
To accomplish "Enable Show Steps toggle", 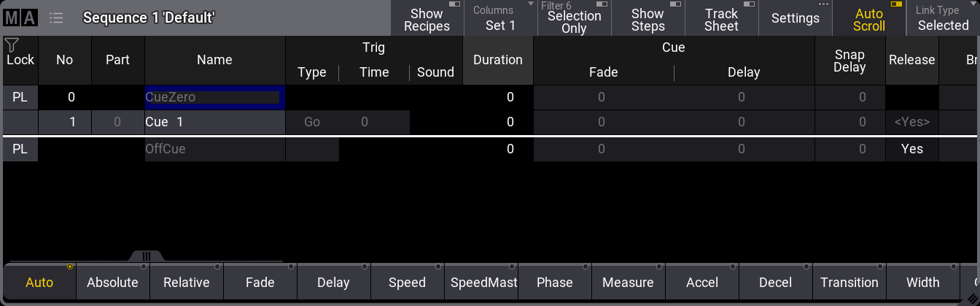I will coord(647,19).
